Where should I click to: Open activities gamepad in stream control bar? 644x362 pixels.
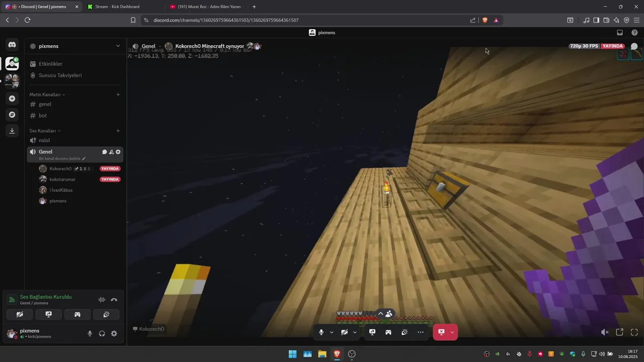[x=388, y=332]
